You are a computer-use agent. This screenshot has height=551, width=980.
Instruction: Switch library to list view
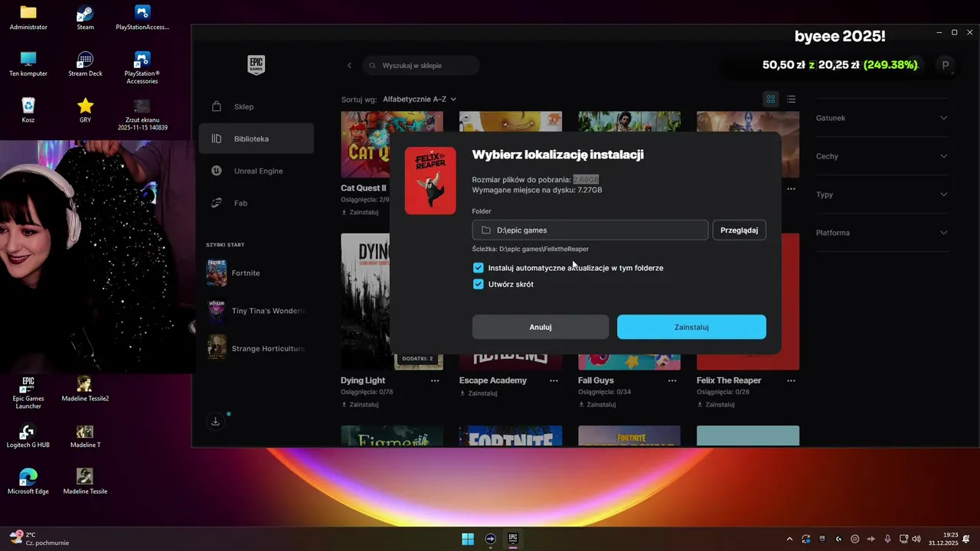click(791, 99)
